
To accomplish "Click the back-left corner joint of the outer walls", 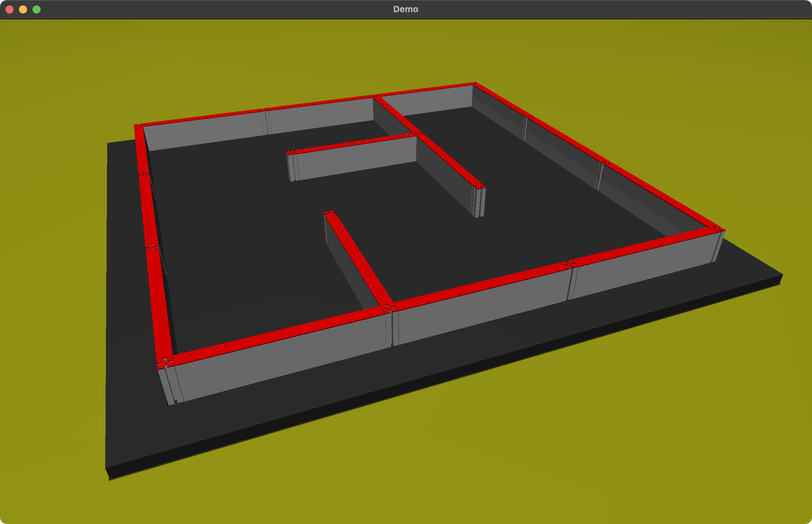I will point(138,126).
